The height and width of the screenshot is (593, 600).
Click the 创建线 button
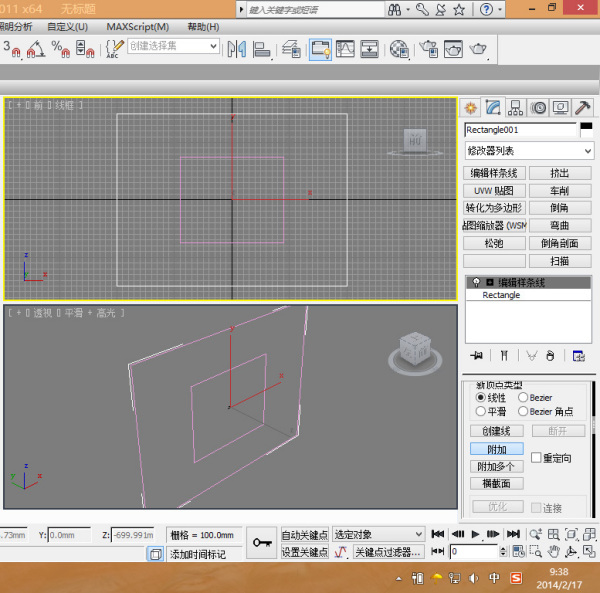(x=497, y=431)
